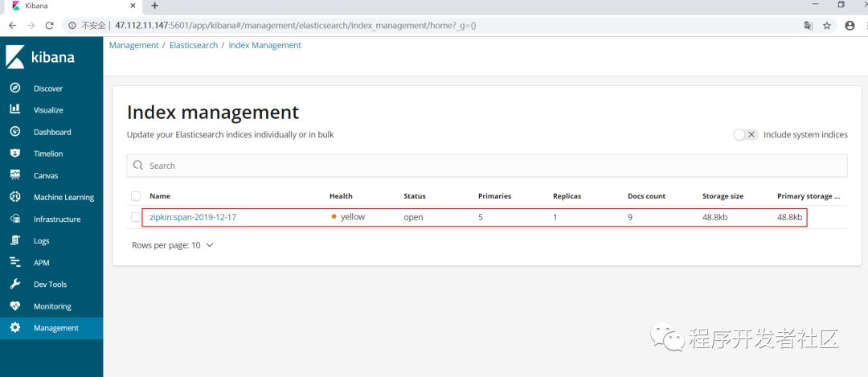Check the select-all indices checkbox
Viewport: 868px width, 377px height.
(136, 196)
